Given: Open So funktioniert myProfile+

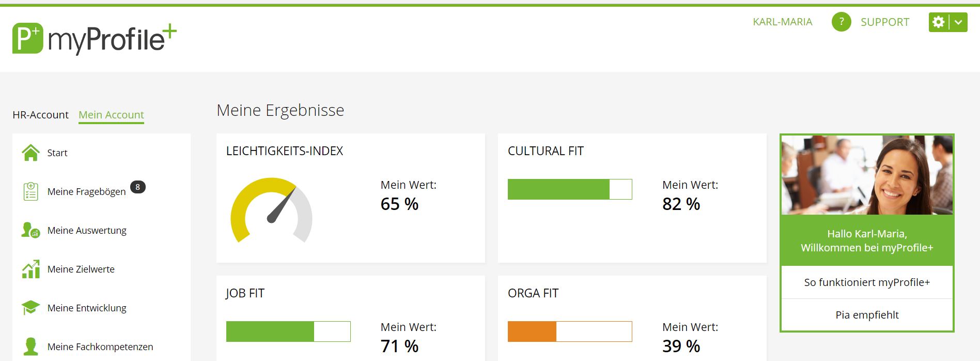Looking at the screenshot, I should (x=867, y=282).
